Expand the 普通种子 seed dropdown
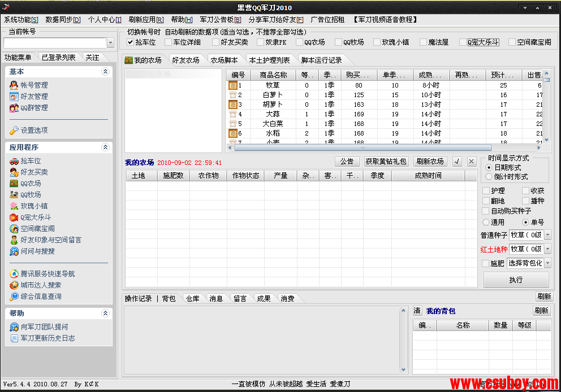The image size is (561, 392). click(x=547, y=235)
